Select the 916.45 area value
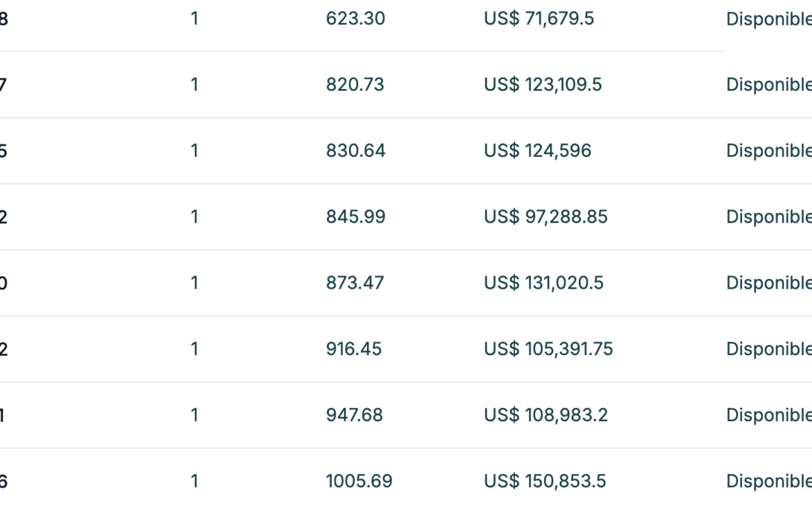Screen dimensions: 812x512 pyautogui.click(x=354, y=349)
